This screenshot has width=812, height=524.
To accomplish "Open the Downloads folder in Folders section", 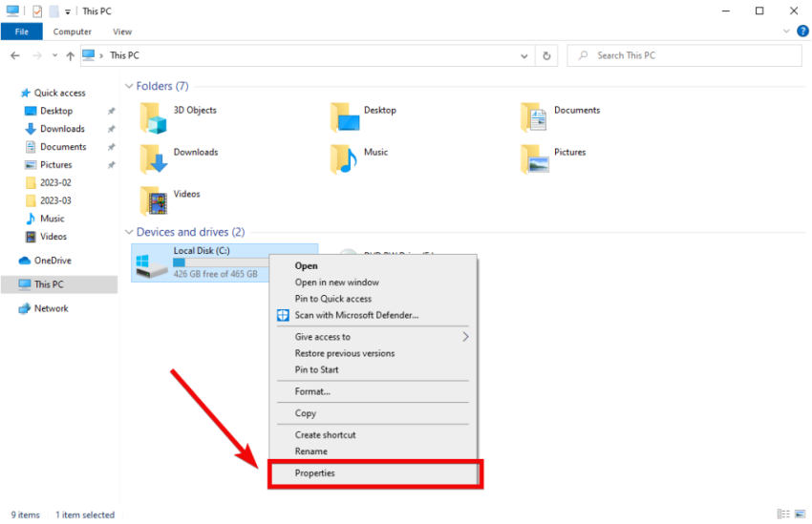I will [154, 158].
